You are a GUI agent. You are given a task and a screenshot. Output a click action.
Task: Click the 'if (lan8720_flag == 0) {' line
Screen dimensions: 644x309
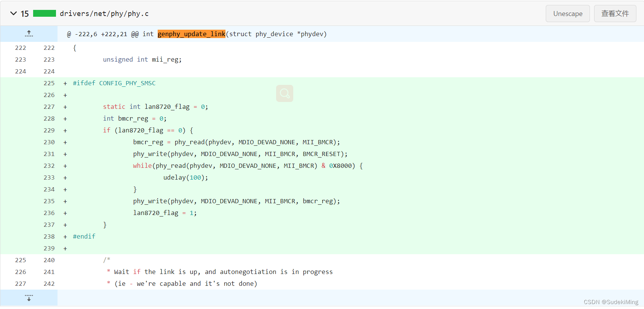148,130
